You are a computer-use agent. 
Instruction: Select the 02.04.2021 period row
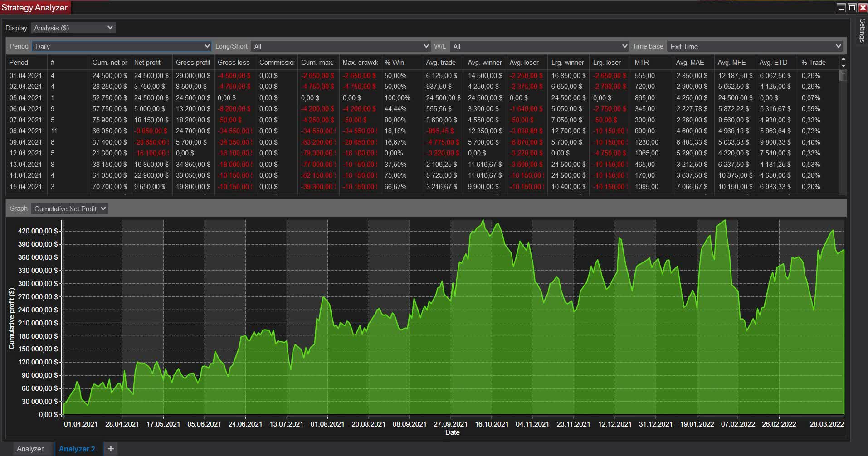423,87
